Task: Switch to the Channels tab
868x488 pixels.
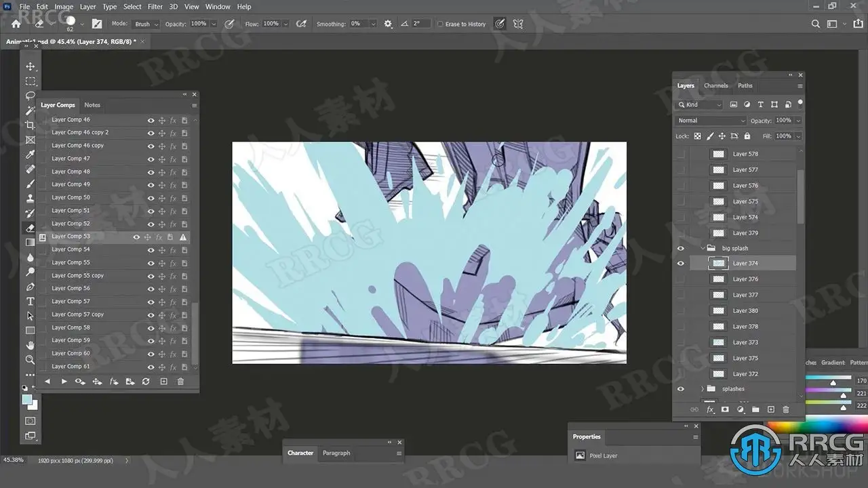Action: (x=715, y=85)
